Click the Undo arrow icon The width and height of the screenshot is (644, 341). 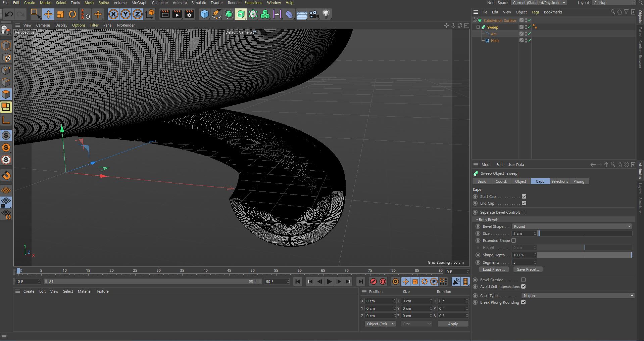click(x=9, y=14)
